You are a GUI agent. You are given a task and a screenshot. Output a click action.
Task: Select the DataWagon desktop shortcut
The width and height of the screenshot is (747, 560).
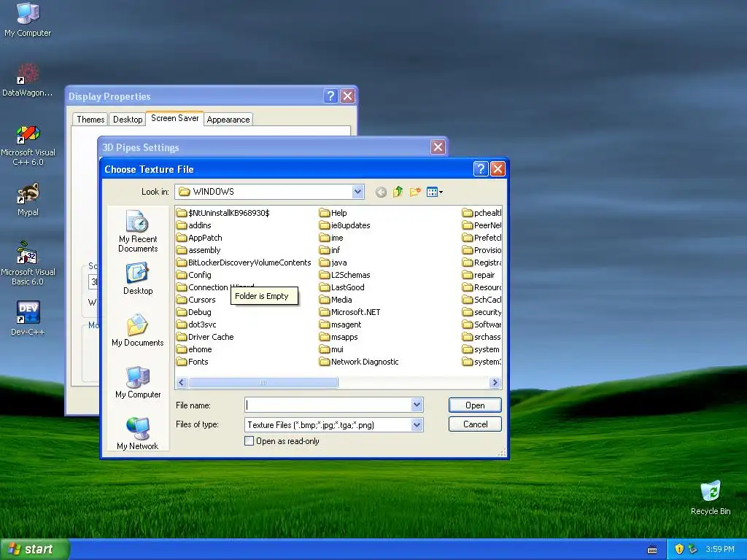(28, 79)
